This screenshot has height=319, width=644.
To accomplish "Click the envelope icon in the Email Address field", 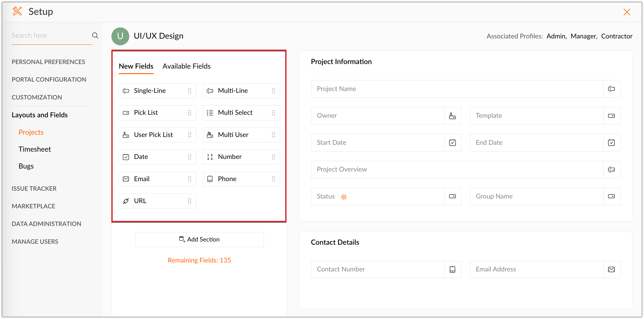I will click(x=611, y=269).
